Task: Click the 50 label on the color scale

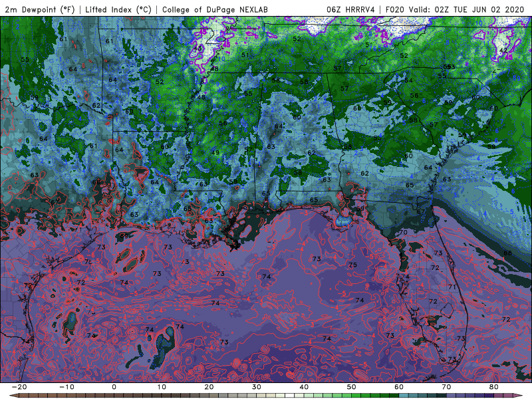Action: coord(352,387)
